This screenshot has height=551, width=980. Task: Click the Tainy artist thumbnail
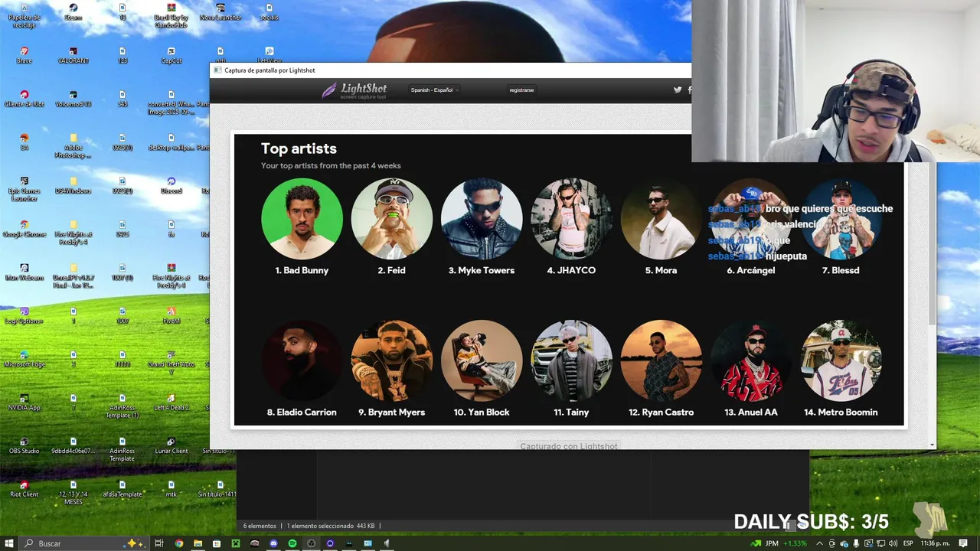click(x=571, y=360)
